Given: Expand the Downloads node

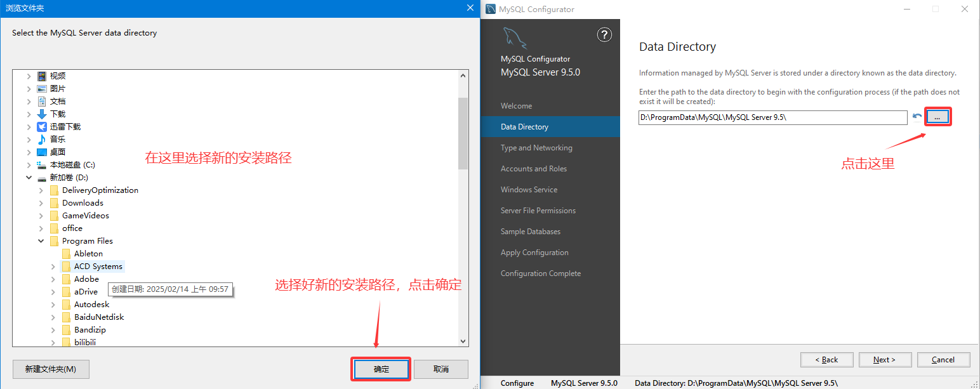Looking at the screenshot, I should click(x=41, y=203).
